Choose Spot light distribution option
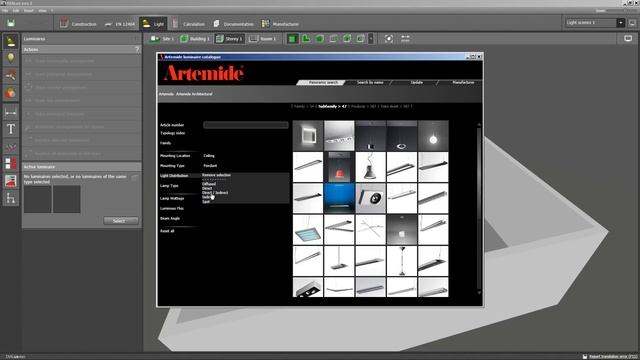Viewport: 640px width, 360px height. 206,202
